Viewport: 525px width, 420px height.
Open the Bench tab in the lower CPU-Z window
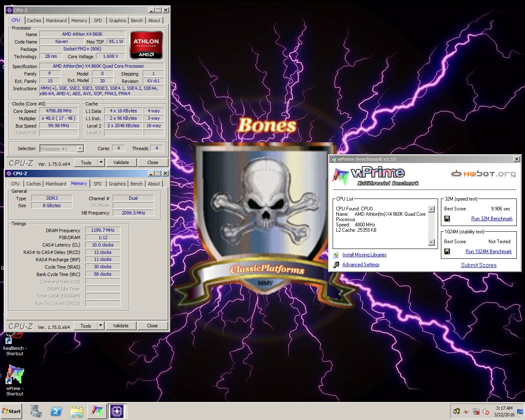[137, 184]
